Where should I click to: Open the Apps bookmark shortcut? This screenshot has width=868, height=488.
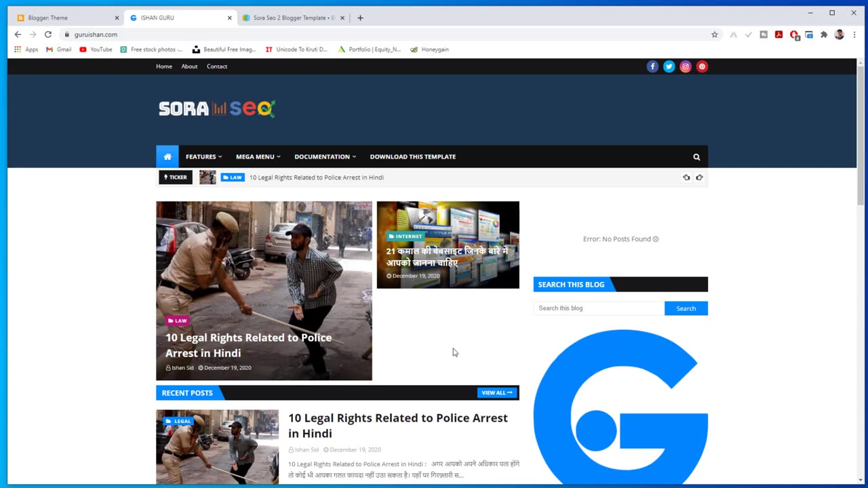point(26,49)
